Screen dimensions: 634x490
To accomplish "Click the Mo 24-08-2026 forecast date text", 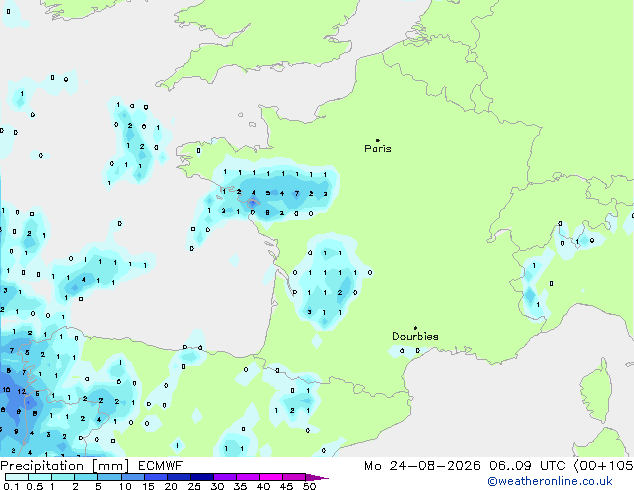I will [x=422, y=466].
